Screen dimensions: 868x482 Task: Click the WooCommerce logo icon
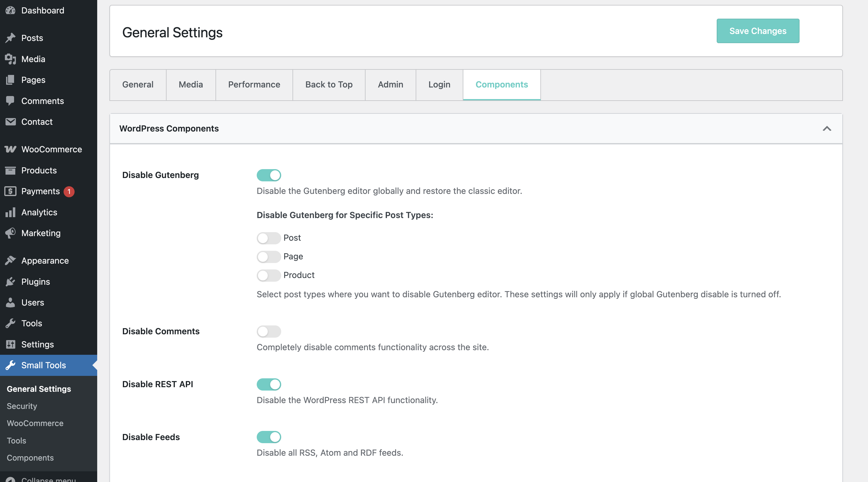tap(10, 149)
